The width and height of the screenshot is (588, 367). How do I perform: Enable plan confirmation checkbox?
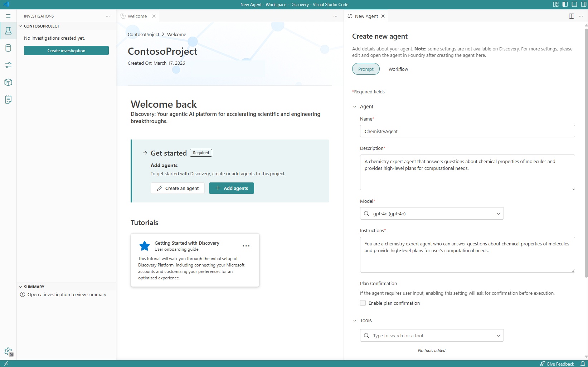pos(363,303)
